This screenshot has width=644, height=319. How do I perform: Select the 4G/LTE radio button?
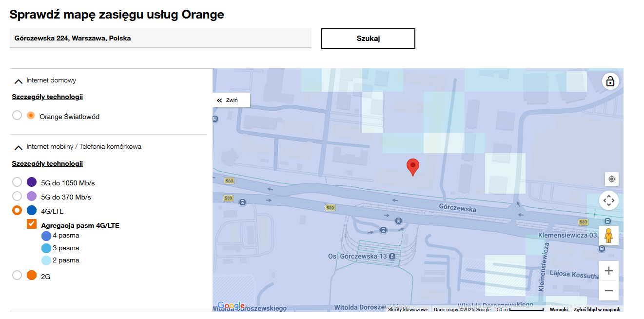click(17, 211)
